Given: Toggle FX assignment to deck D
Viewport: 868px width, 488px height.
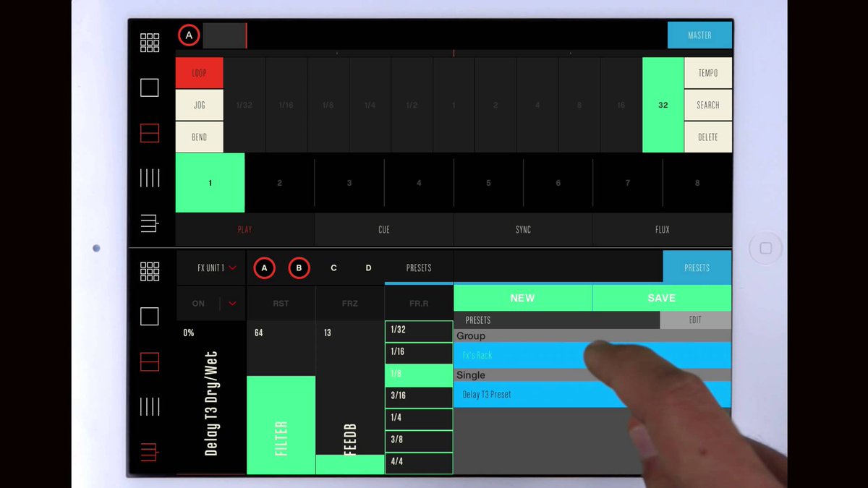Looking at the screenshot, I should 368,268.
